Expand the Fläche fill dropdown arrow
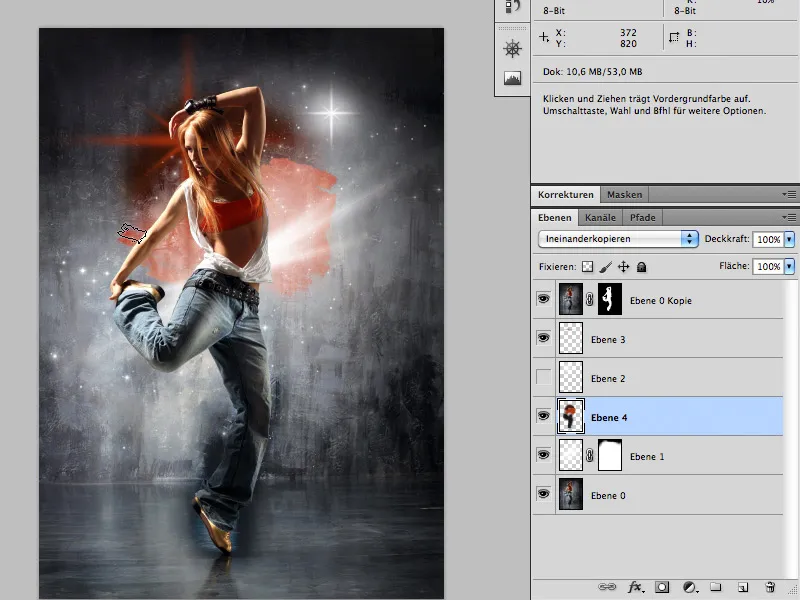 (x=789, y=267)
